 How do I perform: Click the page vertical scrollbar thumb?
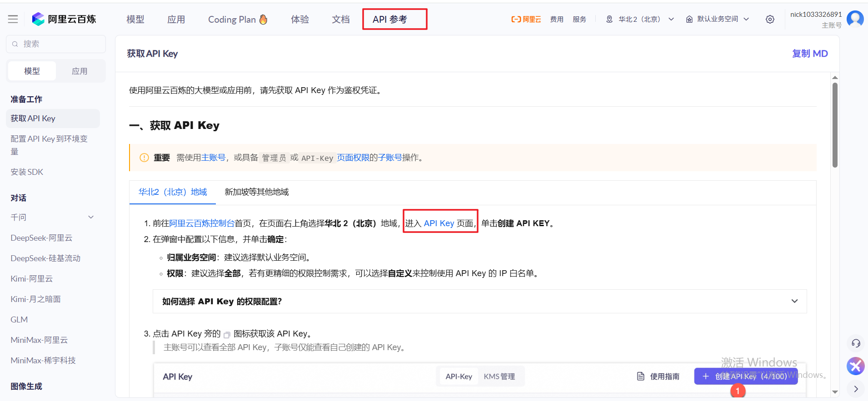click(x=835, y=125)
